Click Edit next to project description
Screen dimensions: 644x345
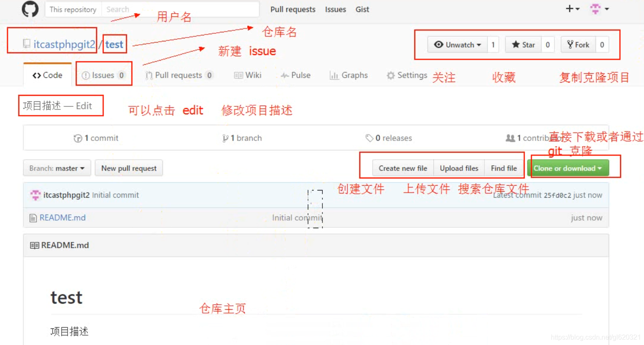84,106
